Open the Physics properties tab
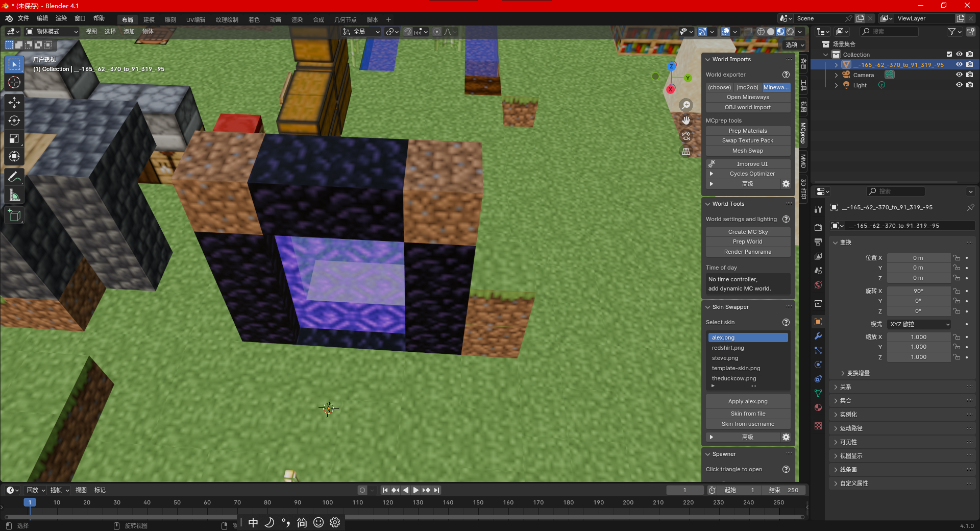The height and width of the screenshot is (531, 980). pyautogui.click(x=818, y=365)
